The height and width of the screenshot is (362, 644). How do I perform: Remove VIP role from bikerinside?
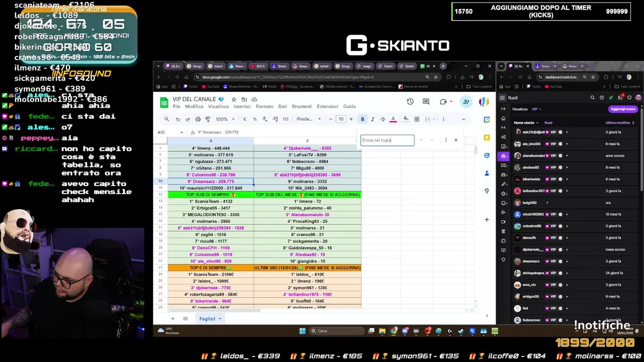pos(560,179)
